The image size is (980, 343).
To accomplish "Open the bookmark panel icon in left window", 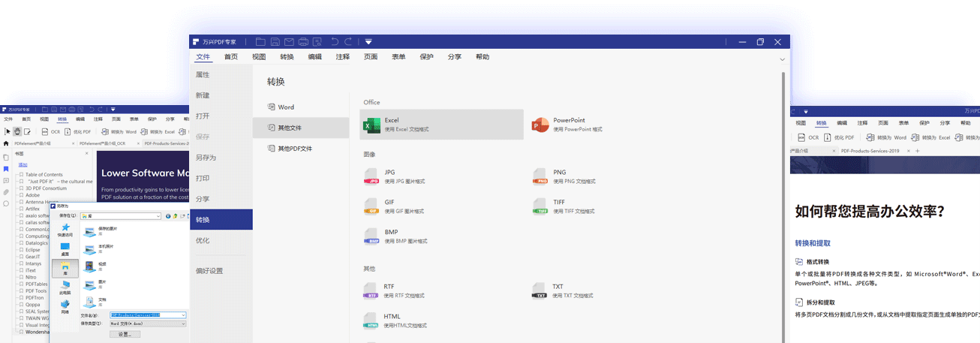I will click(6, 169).
